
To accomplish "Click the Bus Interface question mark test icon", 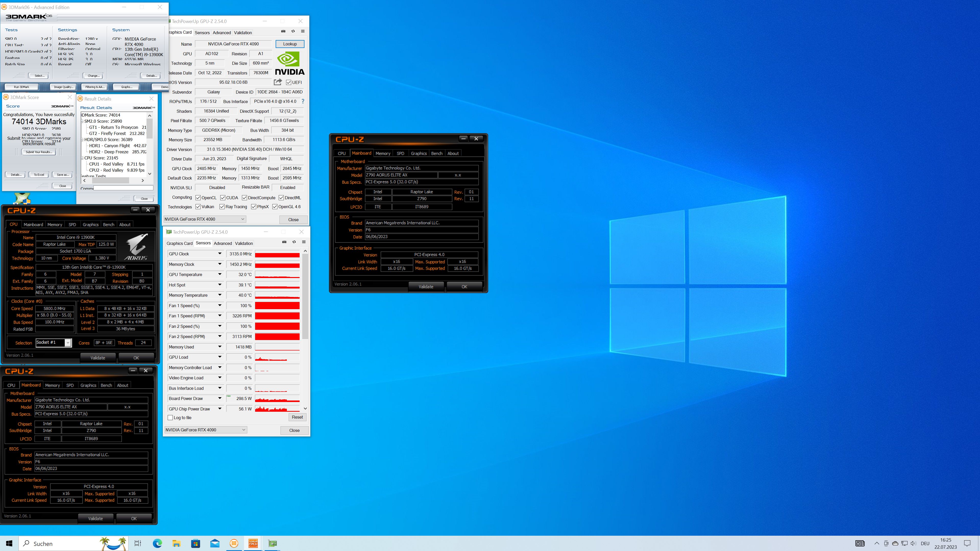I will point(303,102).
